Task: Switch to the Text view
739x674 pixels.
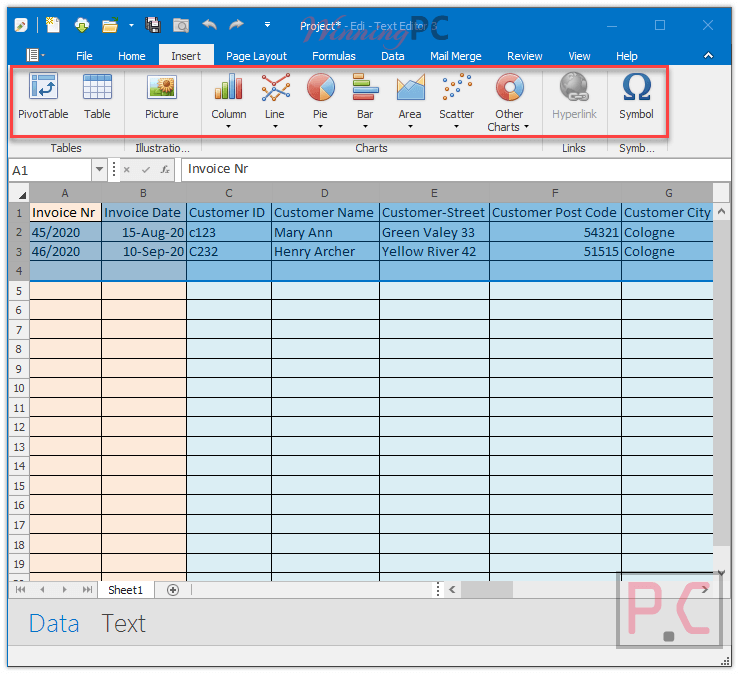Action: pos(123,624)
